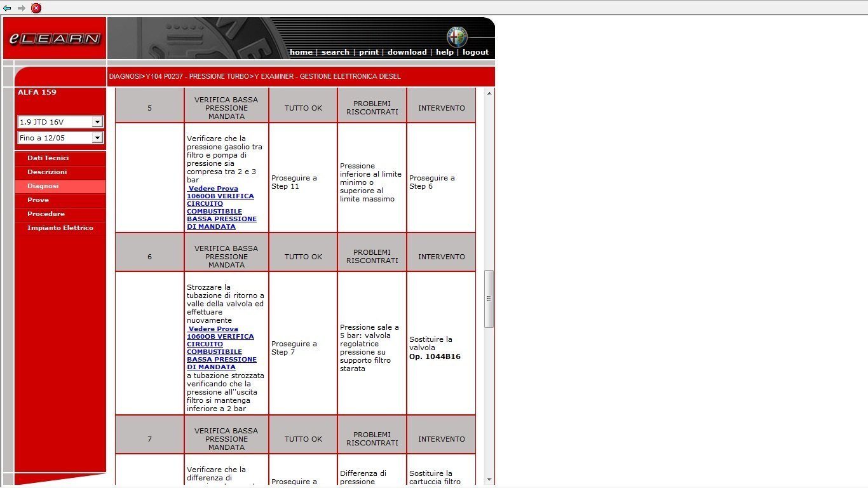Open the Vedere Prova 1060OB link in step 6

pos(222,348)
